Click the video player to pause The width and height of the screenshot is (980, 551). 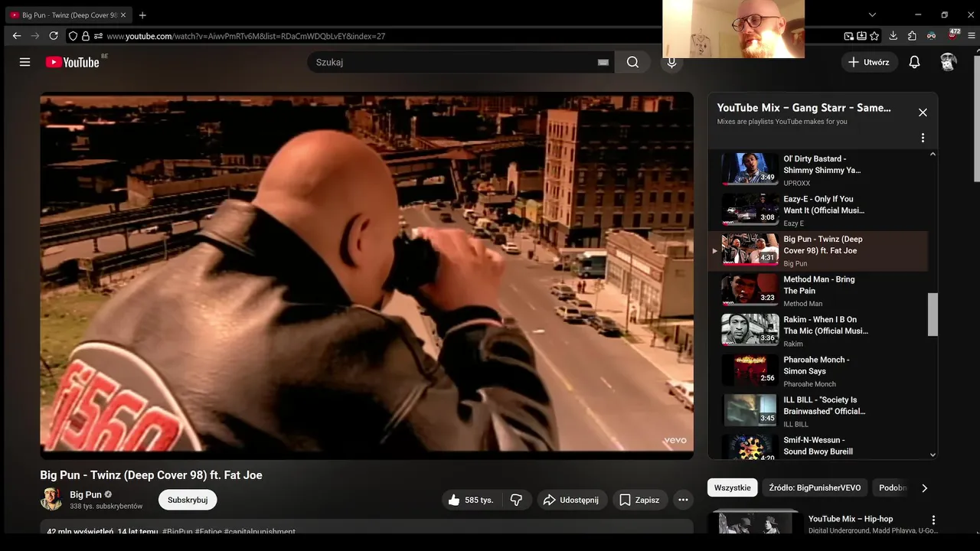(x=367, y=275)
